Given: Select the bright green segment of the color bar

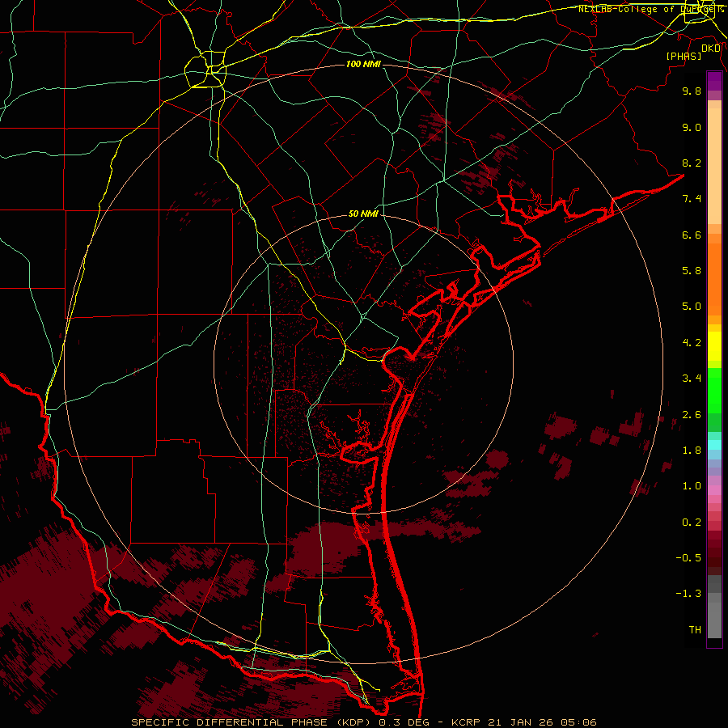Looking at the screenshot, I should 714,390.
